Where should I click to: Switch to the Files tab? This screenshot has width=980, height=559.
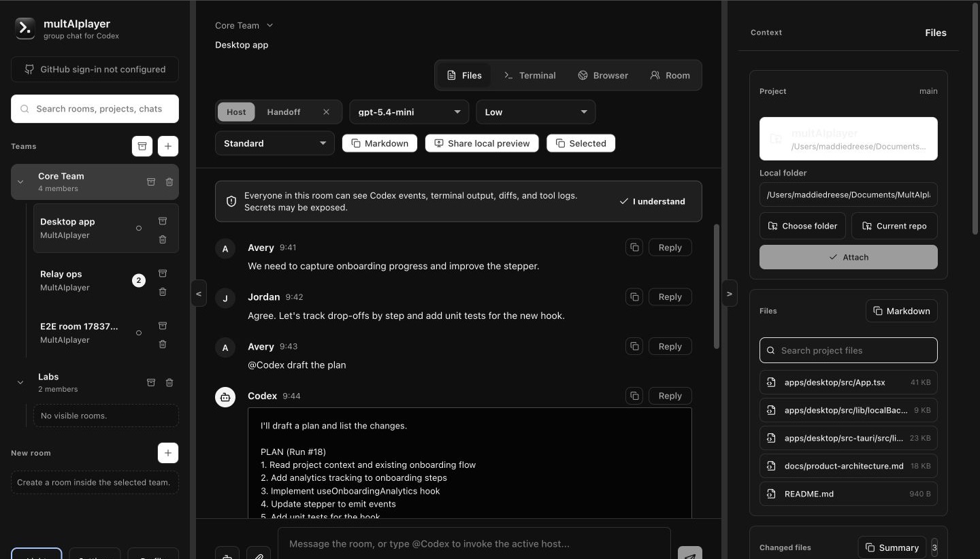[x=464, y=75]
